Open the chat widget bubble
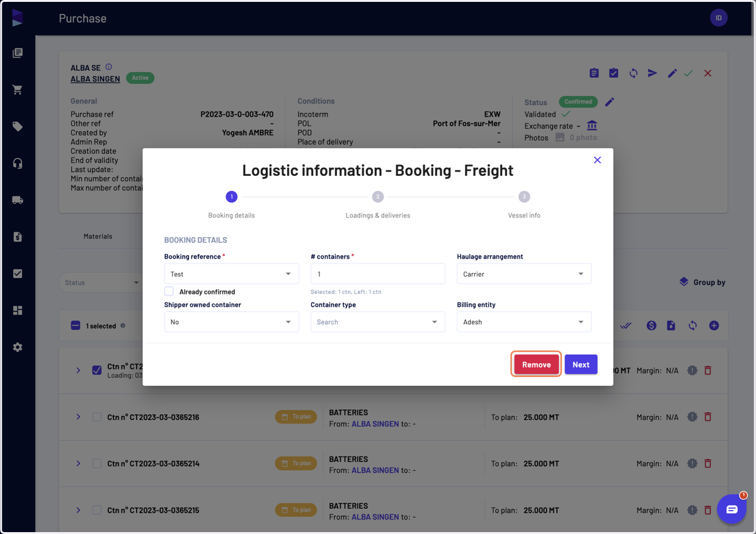756x534 pixels. [x=731, y=509]
